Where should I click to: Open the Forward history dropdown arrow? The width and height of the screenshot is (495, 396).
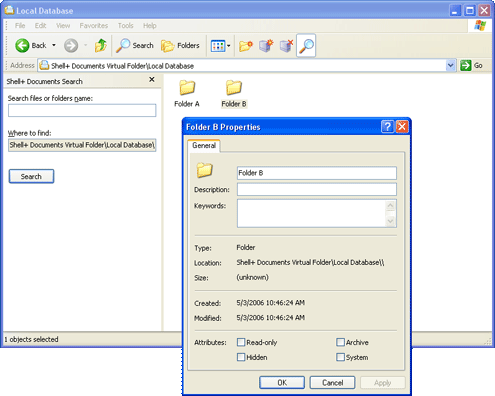pos(85,45)
